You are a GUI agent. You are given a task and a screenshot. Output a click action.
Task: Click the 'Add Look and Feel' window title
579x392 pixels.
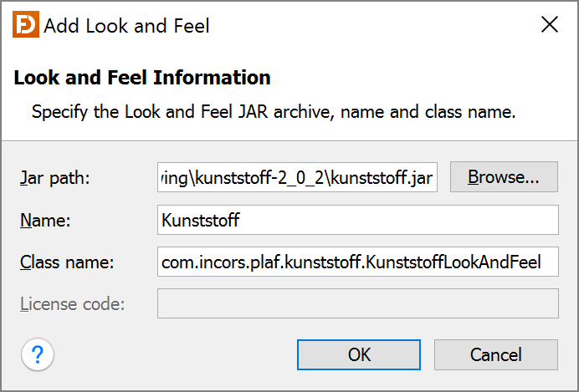tap(126, 26)
